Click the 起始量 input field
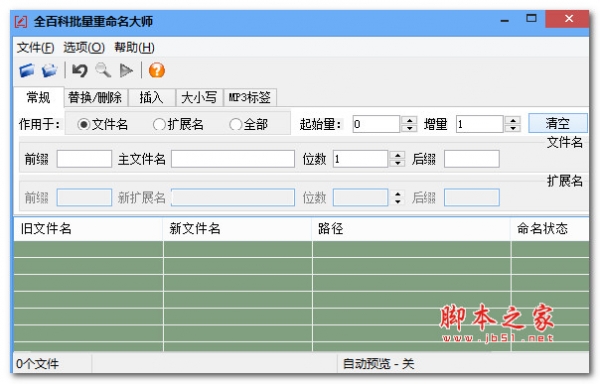Screen dimensions: 600x384 [x=376, y=124]
